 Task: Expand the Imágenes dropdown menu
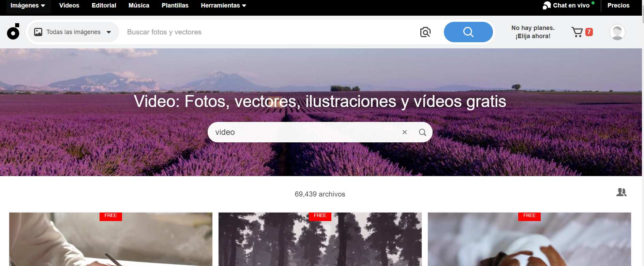click(28, 5)
